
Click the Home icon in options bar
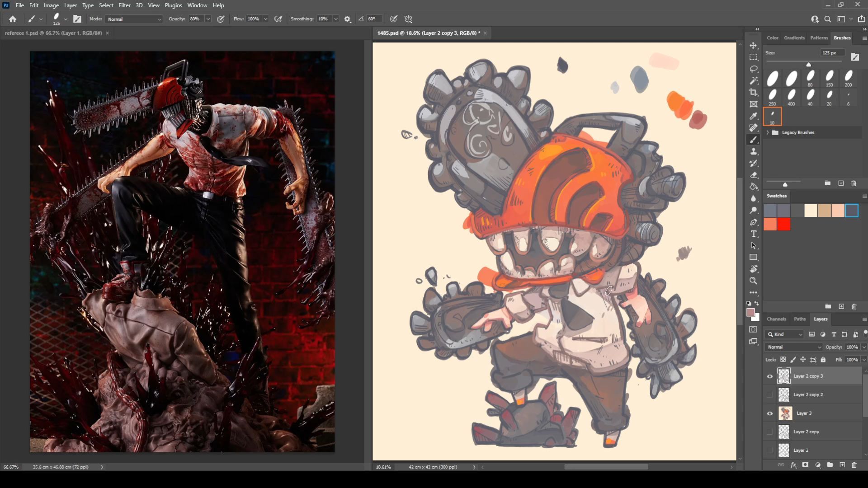[13, 19]
